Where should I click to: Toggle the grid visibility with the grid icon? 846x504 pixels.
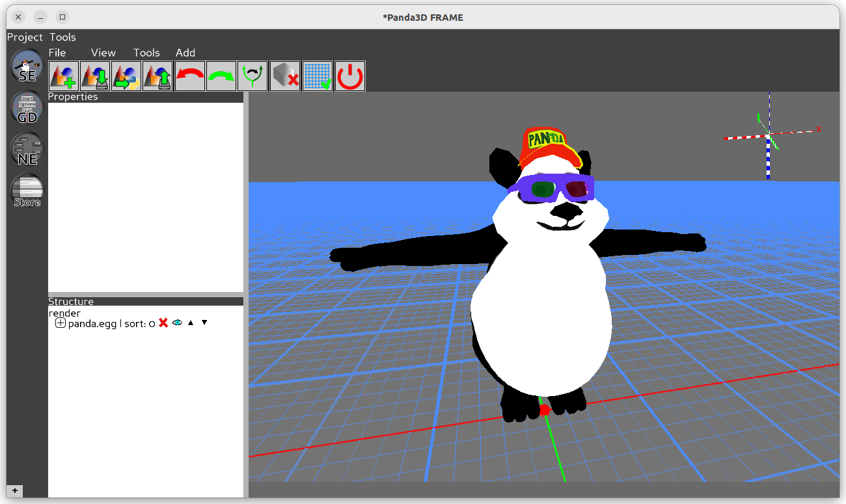pos(317,75)
